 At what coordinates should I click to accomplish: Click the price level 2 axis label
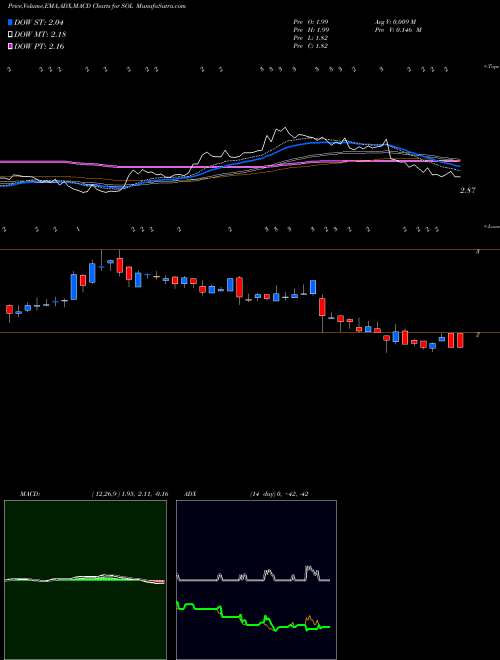(477, 335)
